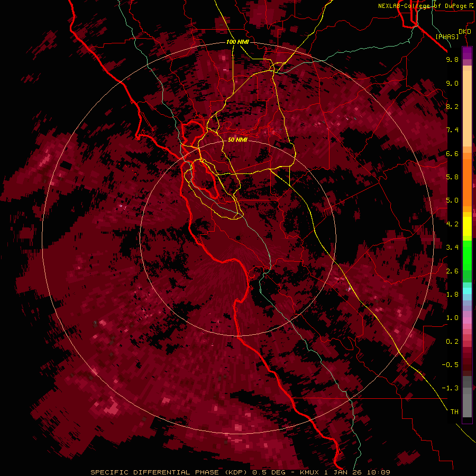The height and width of the screenshot is (476, 476).
Task: Select the 4.2 legend value
Action: [x=452, y=224]
